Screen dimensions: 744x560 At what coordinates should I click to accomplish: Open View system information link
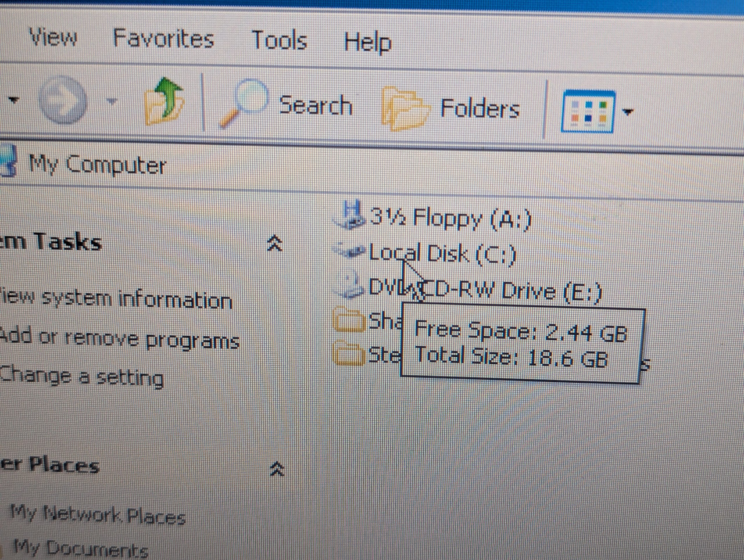point(116,299)
